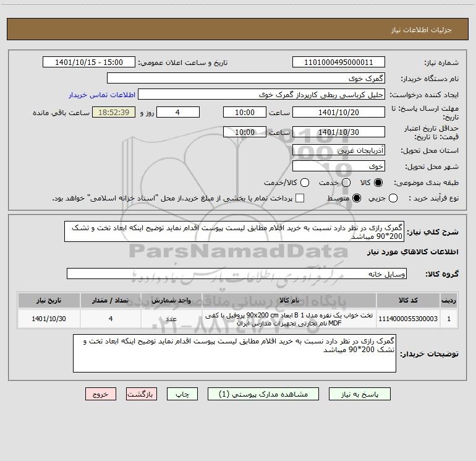Screen dimensions: 476x461
Task: Click the نام کالا column header
Action: 289,301
